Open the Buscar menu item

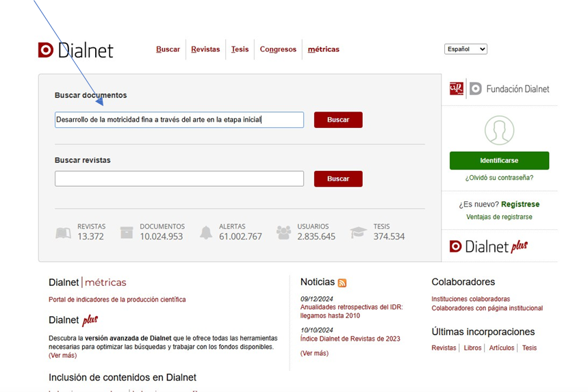[168, 49]
